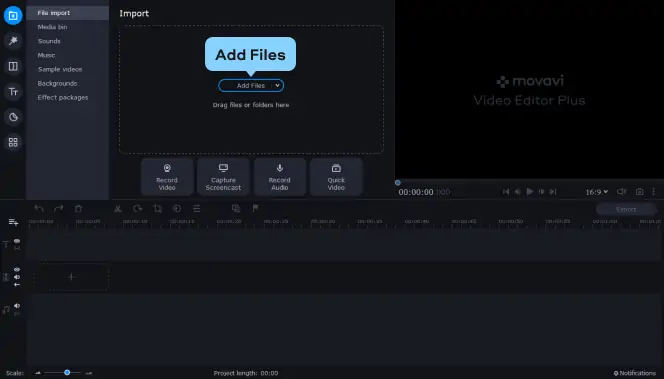The width and height of the screenshot is (664, 379).
Task: Open the 16:9 aspect ratio dropdown
Action: tap(597, 192)
